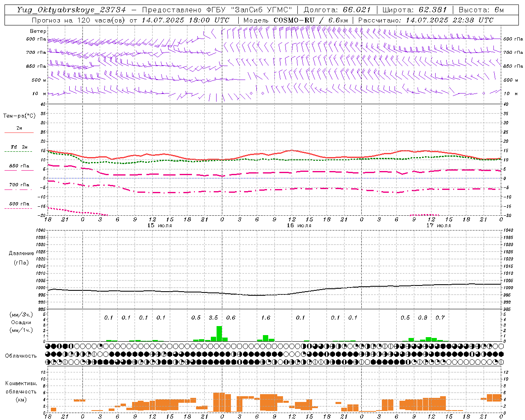Click the 'Тем-ра(°C)' temperature label
Image resolution: width=525 pixels, height=420 pixels.
click(x=19, y=116)
